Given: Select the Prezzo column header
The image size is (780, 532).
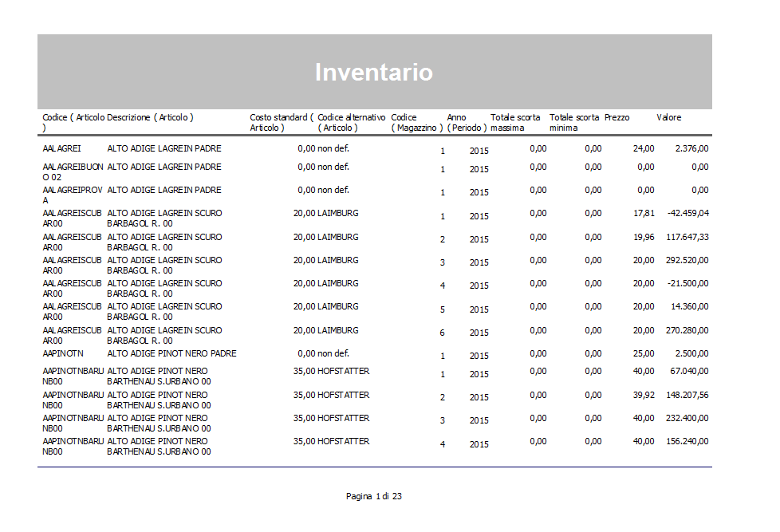Looking at the screenshot, I should [x=617, y=117].
